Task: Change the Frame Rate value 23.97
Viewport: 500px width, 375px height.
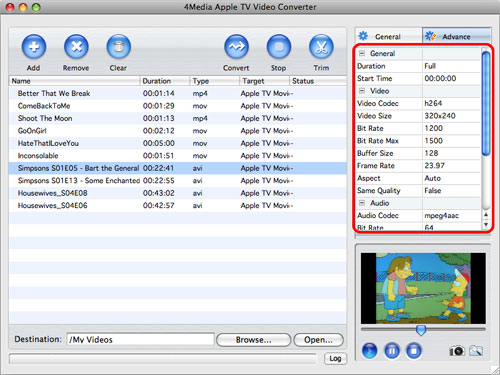Action: 451,166
